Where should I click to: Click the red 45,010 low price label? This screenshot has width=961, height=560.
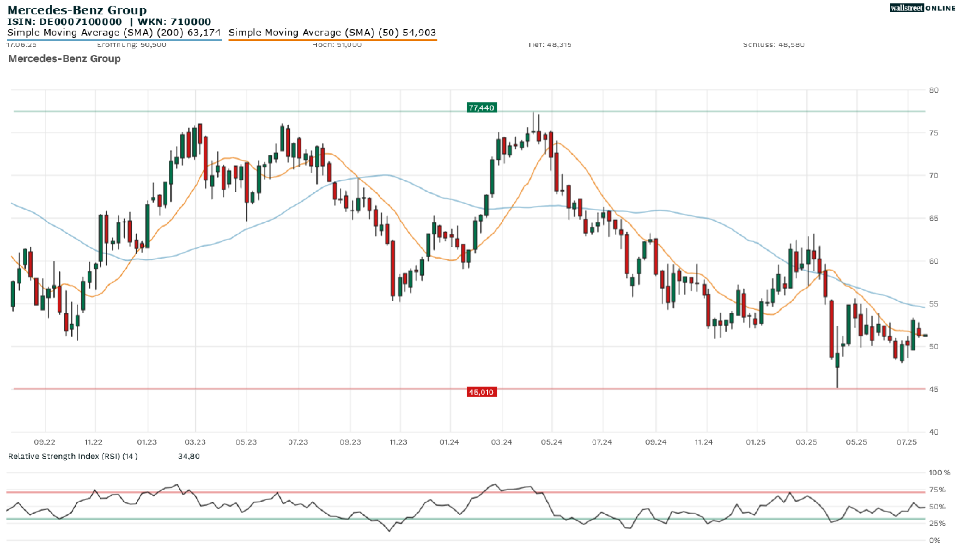[482, 392]
